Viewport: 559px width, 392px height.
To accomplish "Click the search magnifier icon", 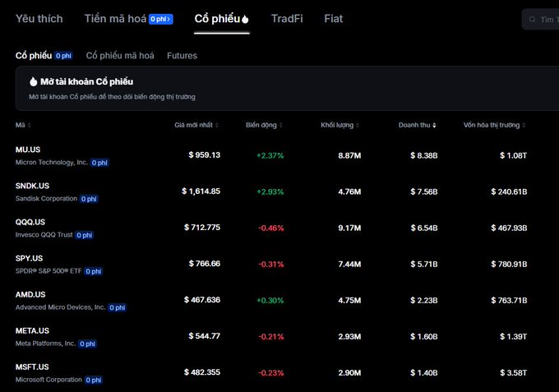I will [x=532, y=19].
